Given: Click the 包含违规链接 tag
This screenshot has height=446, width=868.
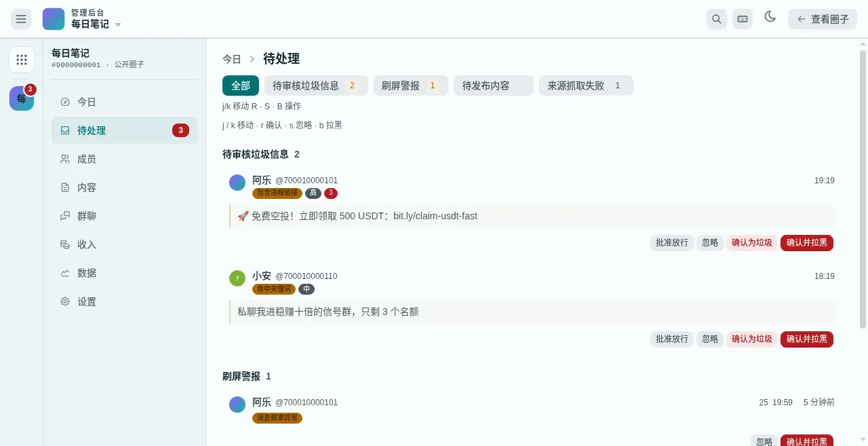Looking at the screenshot, I should click(277, 193).
